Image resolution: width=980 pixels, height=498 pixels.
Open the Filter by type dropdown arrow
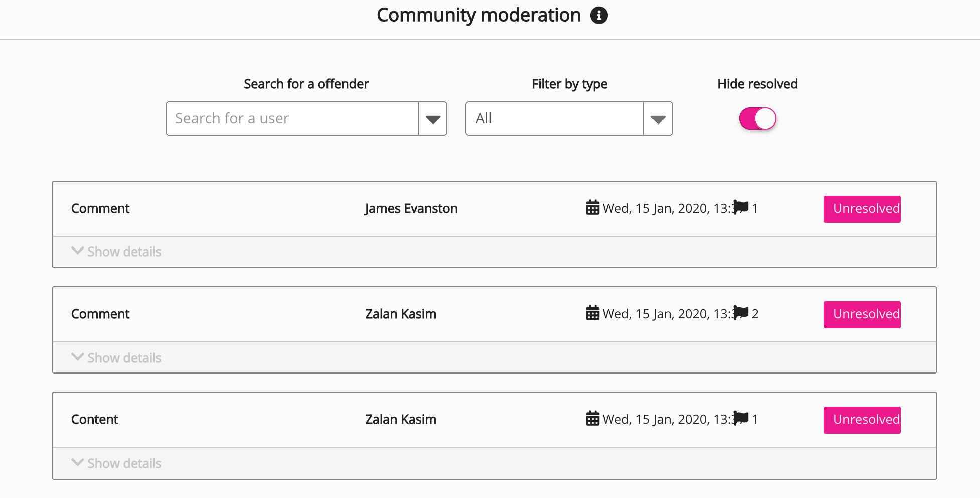(658, 119)
